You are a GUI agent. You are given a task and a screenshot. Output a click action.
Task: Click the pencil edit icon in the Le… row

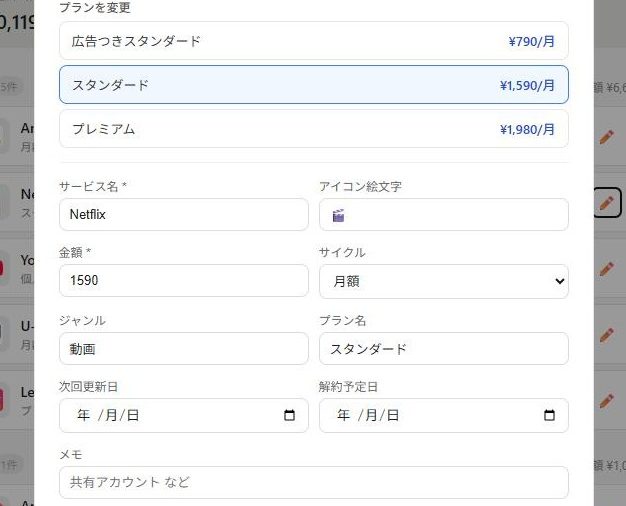[607, 401]
